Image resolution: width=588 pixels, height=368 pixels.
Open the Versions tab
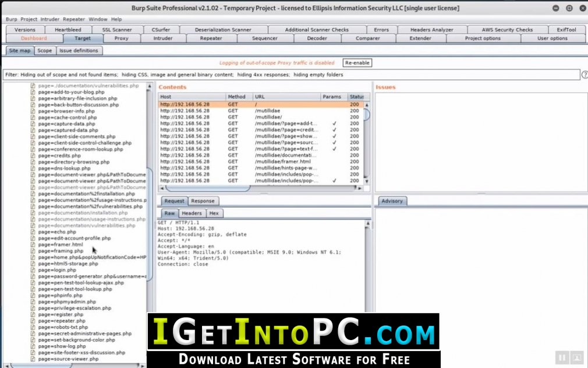pos(25,30)
